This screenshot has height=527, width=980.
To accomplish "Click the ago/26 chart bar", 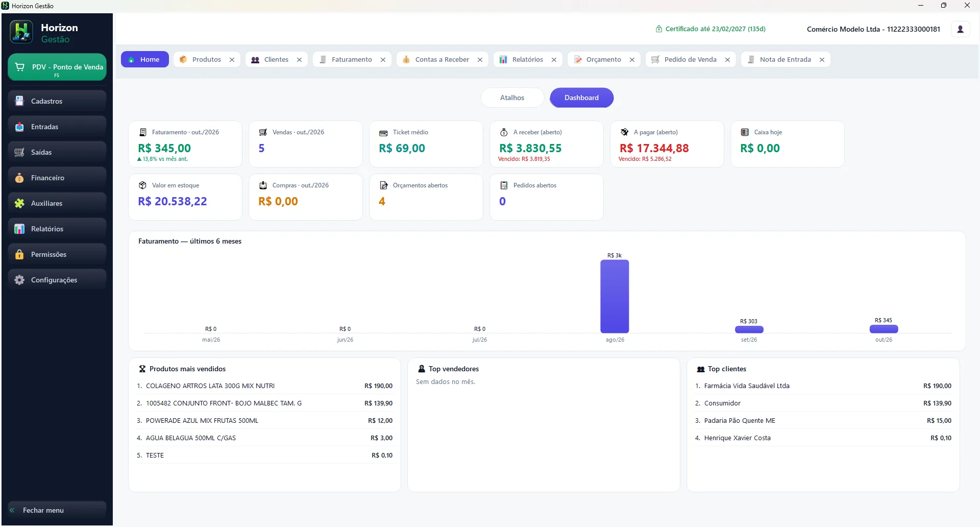I will 615,296.
